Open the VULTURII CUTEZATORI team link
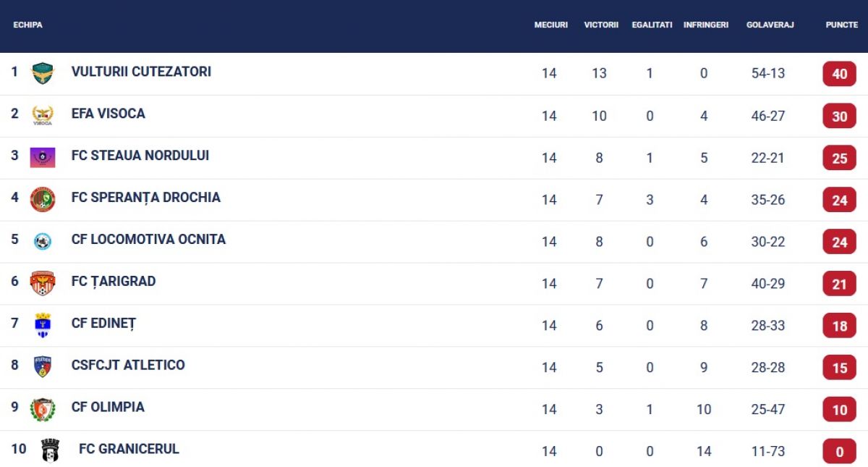 pos(141,72)
